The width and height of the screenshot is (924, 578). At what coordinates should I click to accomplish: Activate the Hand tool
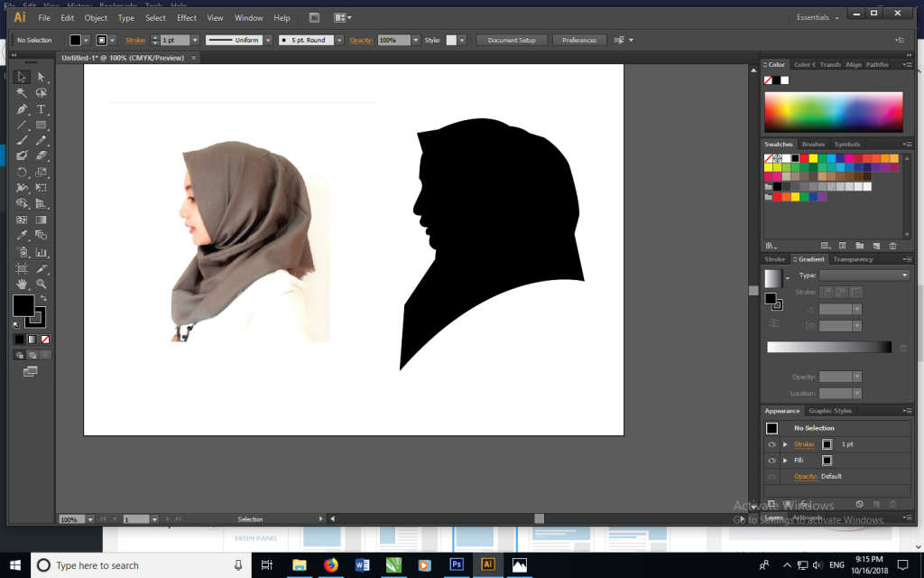22,284
